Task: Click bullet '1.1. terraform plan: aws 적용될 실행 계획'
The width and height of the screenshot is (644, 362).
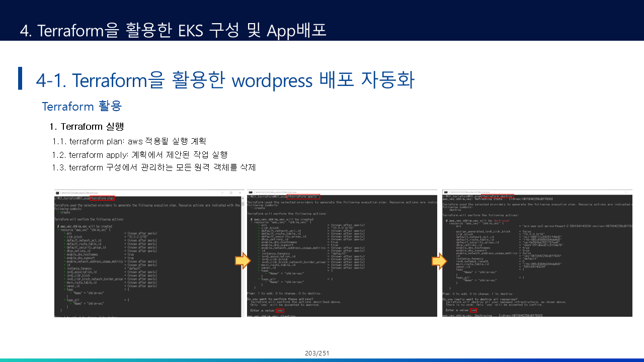Action: click(x=129, y=141)
